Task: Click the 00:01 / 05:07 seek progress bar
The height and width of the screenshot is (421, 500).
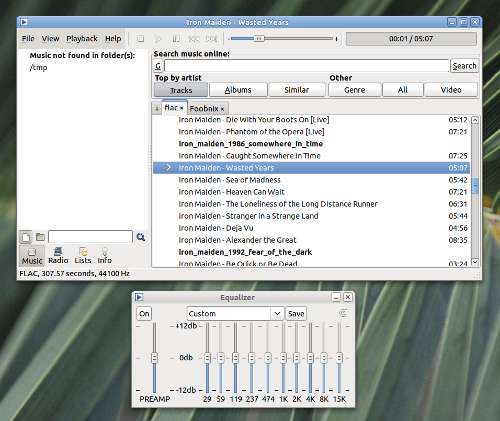Action: point(411,39)
